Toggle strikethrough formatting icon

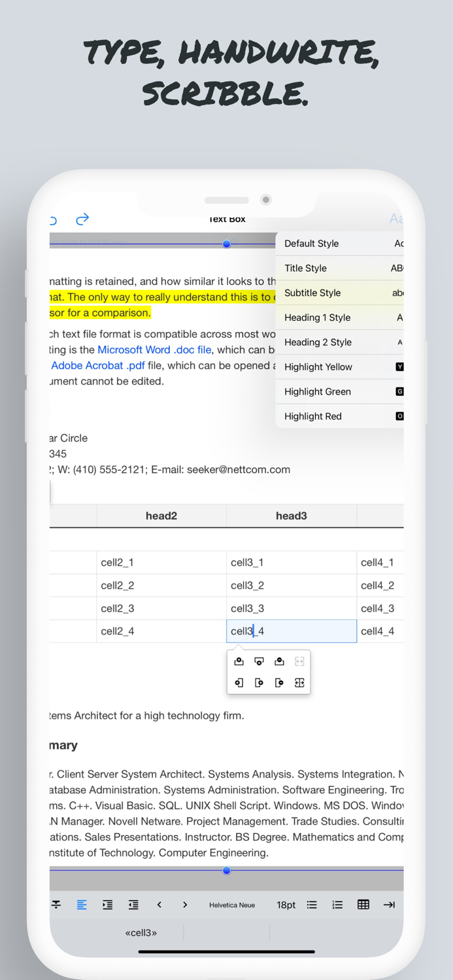tap(56, 905)
